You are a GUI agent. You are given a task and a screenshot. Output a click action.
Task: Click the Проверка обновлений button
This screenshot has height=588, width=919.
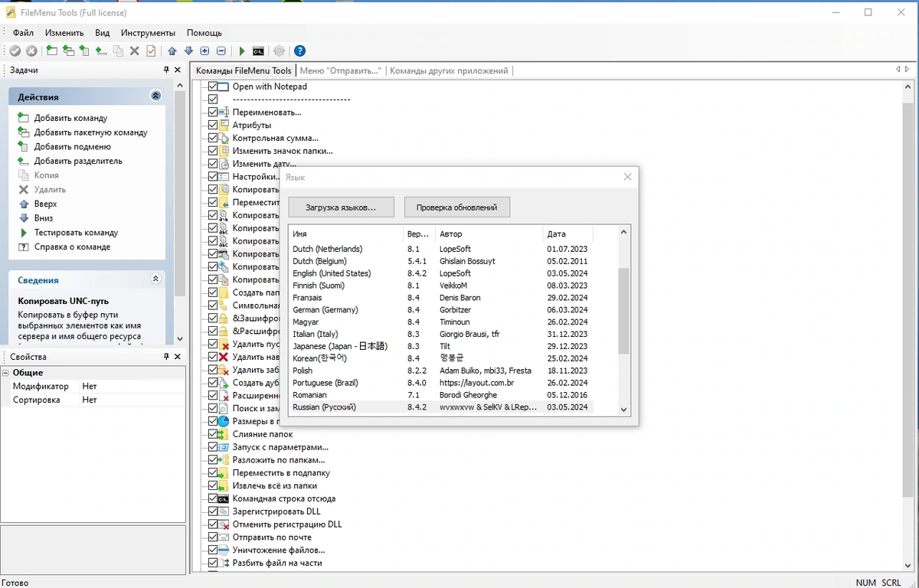click(x=457, y=207)
